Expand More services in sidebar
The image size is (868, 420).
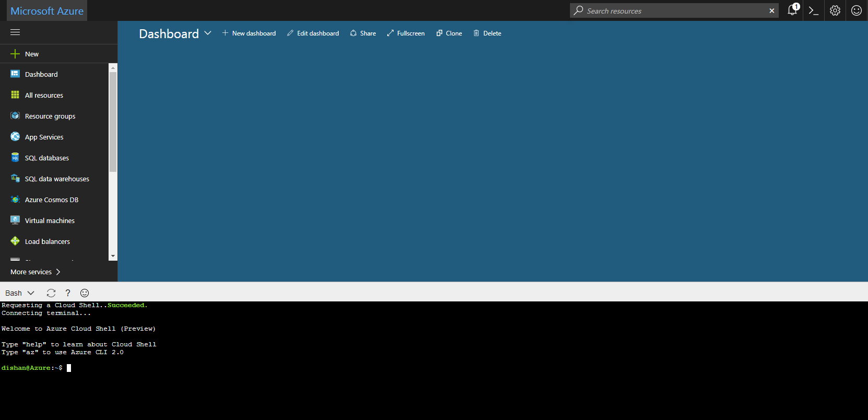click(x=35, y=272)
